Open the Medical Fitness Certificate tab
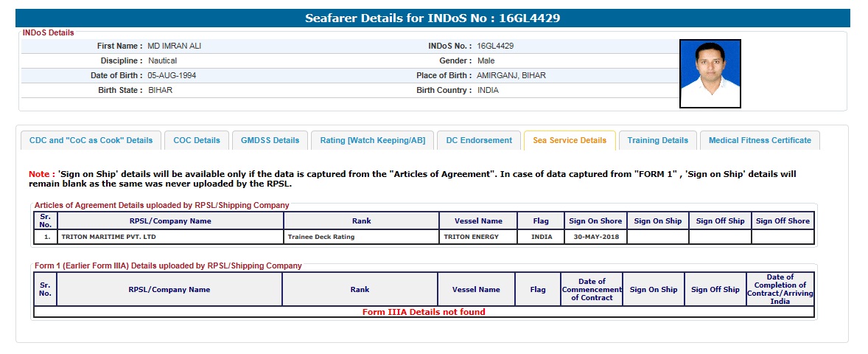Image resolution: width=868 pixels, height=354 pixels. (x=760, y=140)
